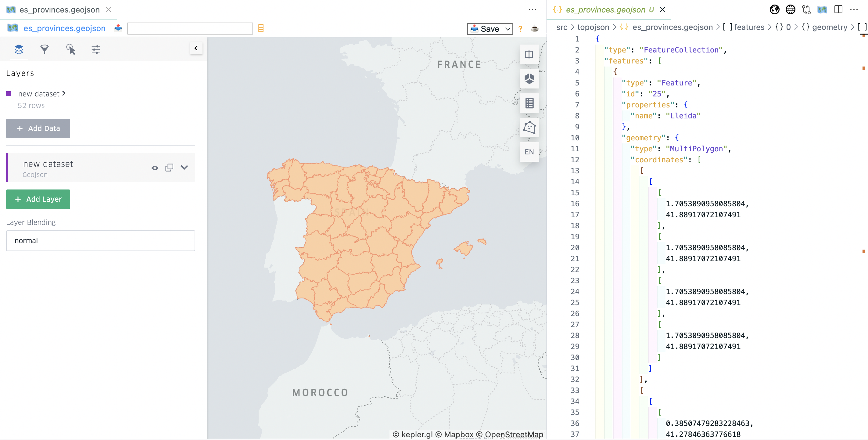Click the 0.38507479283228463 coordinate value
The height and width of the screenshot is (440, 868).
[x=707, y=424]
